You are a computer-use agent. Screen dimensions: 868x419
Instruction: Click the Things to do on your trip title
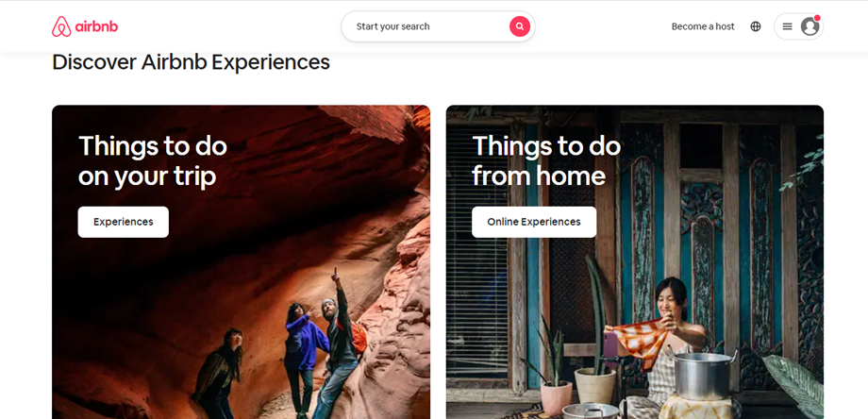click(x=153, y=161)
